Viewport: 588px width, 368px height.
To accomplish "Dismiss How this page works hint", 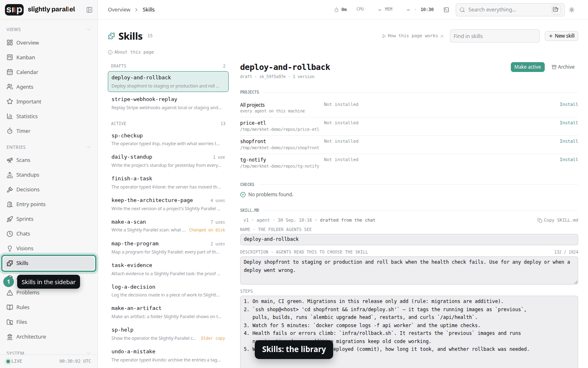I will pos(442,36).
